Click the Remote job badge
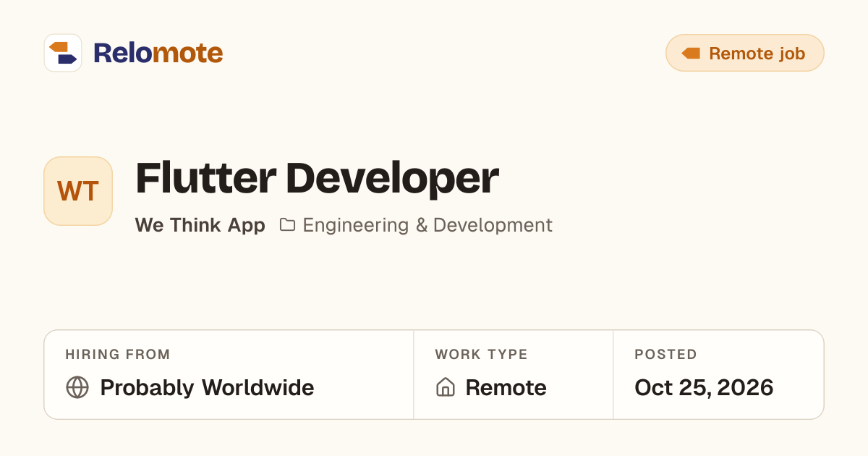Screen dimensions: 868x456 [744, 53]
